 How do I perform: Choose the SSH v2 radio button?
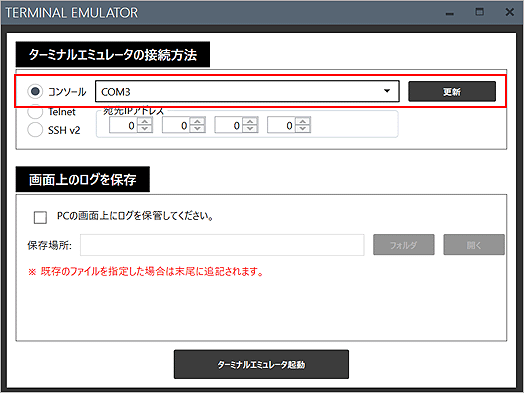click(x=35, y=130)
